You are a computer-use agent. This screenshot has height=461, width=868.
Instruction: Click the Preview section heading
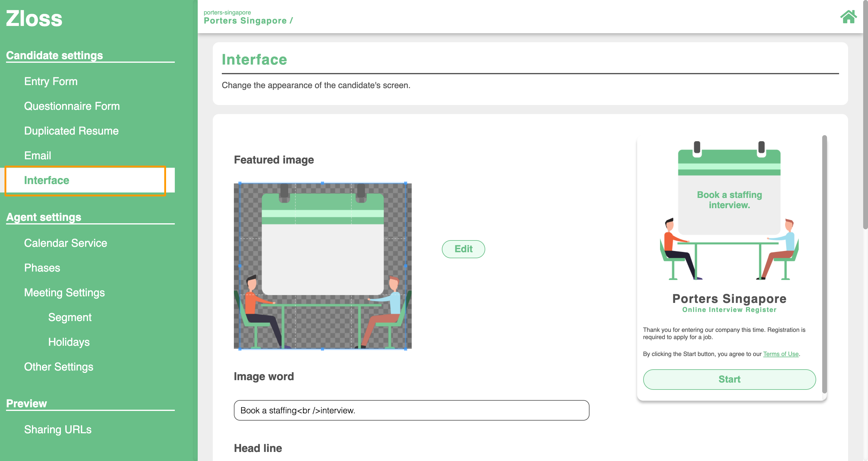coord(26,404)
